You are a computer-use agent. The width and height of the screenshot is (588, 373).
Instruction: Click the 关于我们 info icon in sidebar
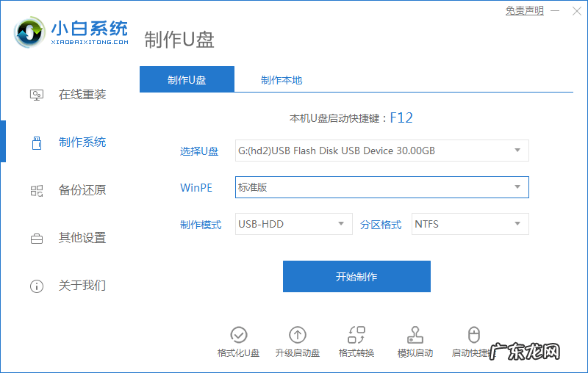pyautogui.click(x=37, y=286)
